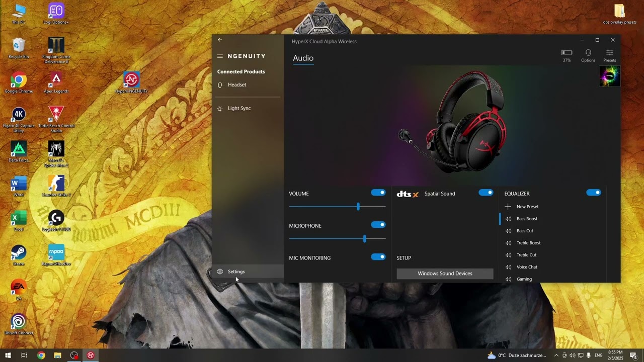Click the Windows Sound Devices button
The height and width of the screenshot is (362, 644).
click(445, 274)
